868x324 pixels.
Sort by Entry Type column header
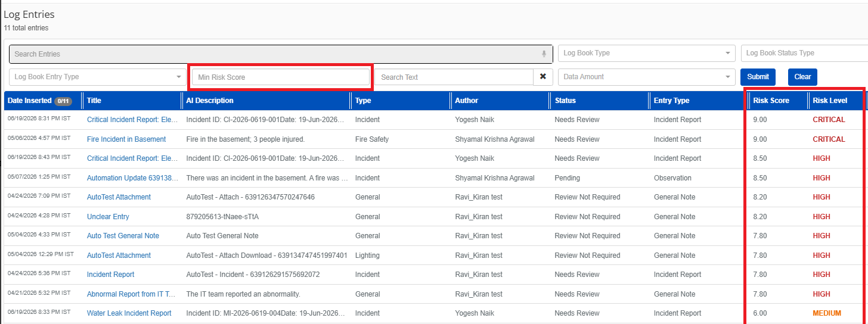click(671, 101)
